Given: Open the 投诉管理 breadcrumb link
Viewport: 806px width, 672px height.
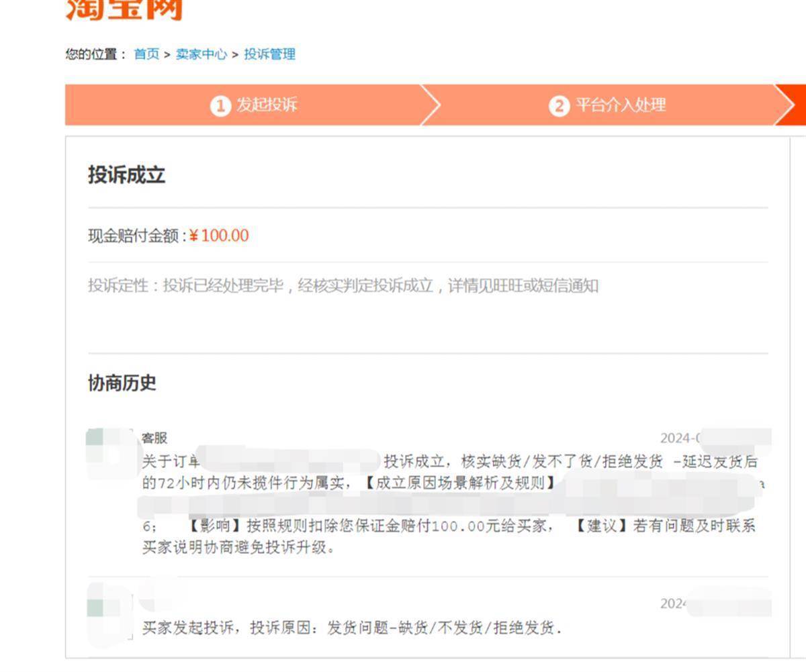Looking at the screenshot, I should [269, 54].
